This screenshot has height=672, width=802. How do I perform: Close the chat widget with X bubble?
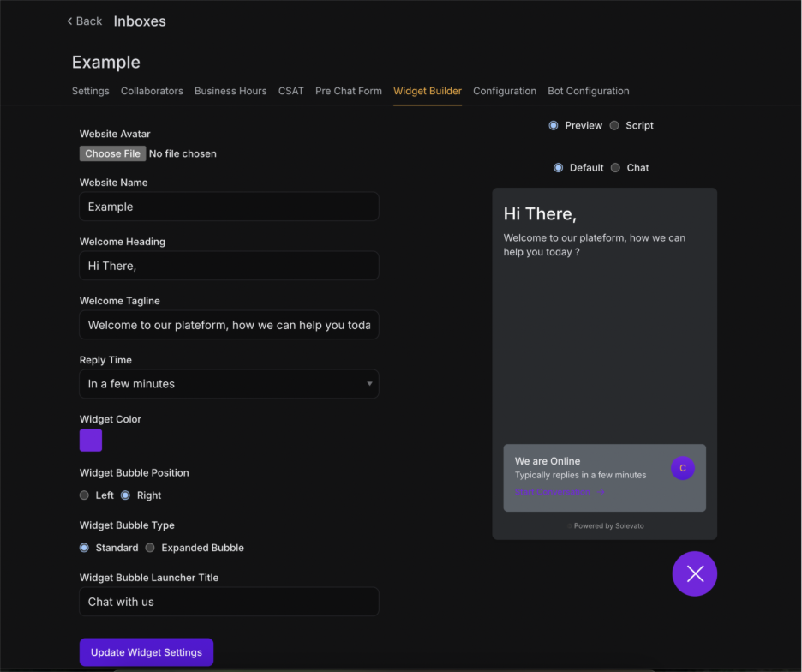coord(694,573)
